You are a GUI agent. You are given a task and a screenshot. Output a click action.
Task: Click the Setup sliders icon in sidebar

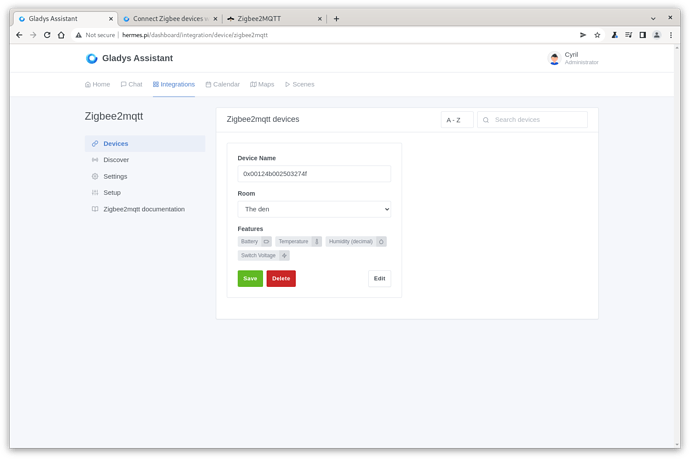(x=95, y=192)
